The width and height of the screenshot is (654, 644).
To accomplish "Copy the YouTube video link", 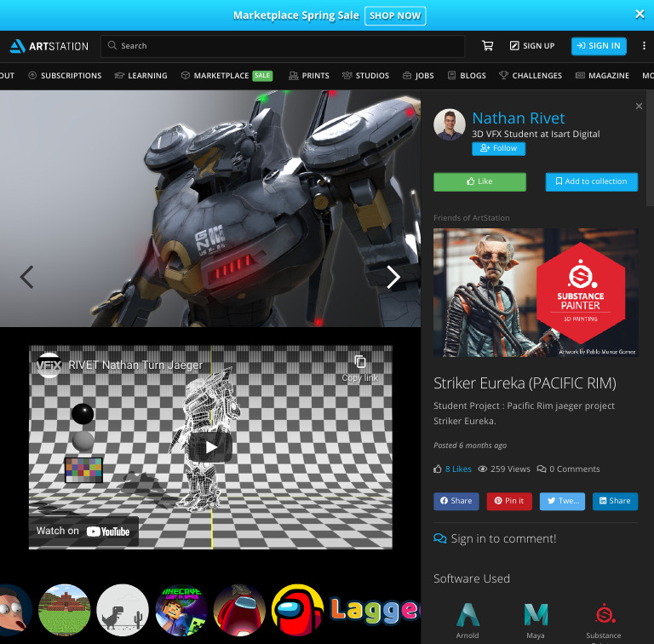I will [360, 368].
